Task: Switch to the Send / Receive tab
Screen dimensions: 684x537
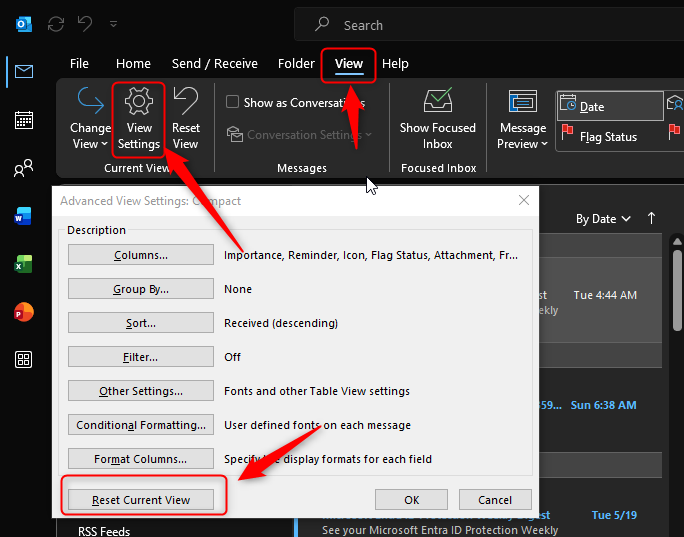Action: click(215, 64)
